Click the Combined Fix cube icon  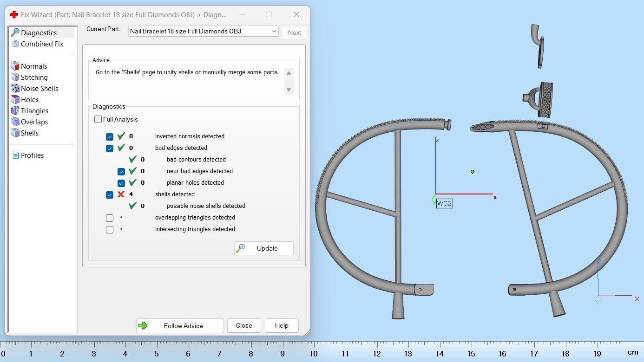pos(15,44)
